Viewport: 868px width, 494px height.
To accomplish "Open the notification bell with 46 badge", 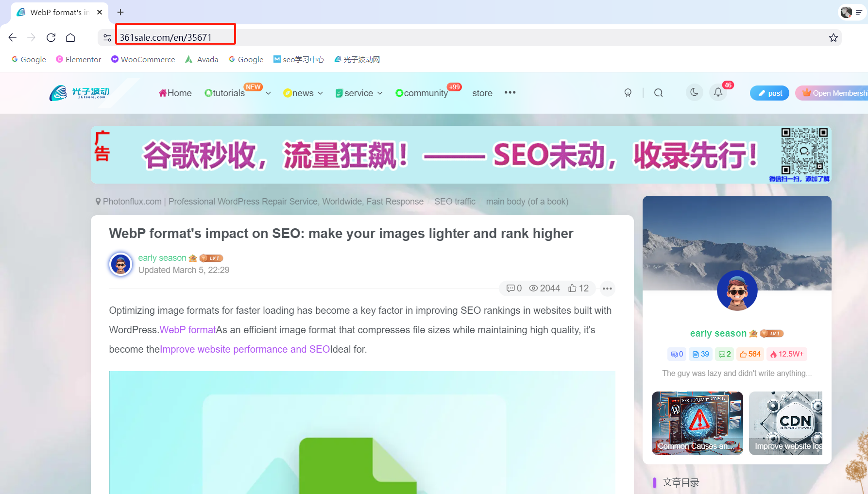I will [718, 92].
